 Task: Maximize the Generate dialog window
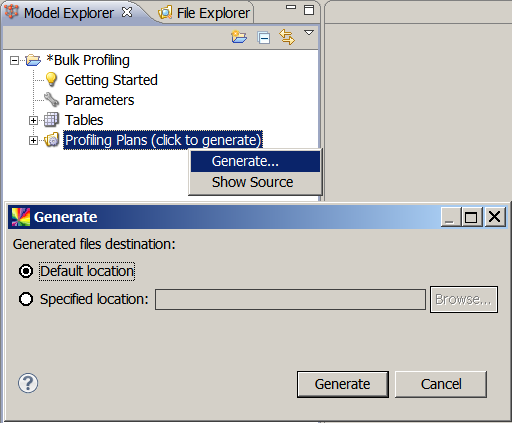click(471, 217)
